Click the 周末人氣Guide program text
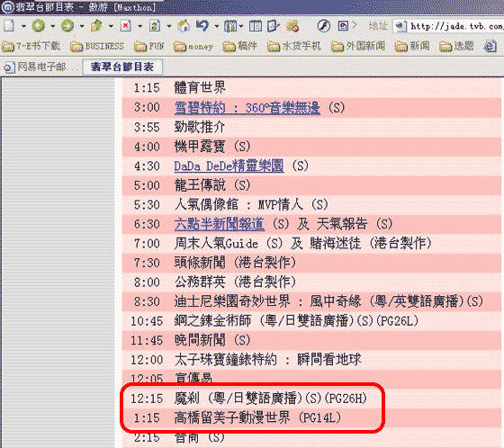This screenshot has height=448, width=504. point(216,243)
